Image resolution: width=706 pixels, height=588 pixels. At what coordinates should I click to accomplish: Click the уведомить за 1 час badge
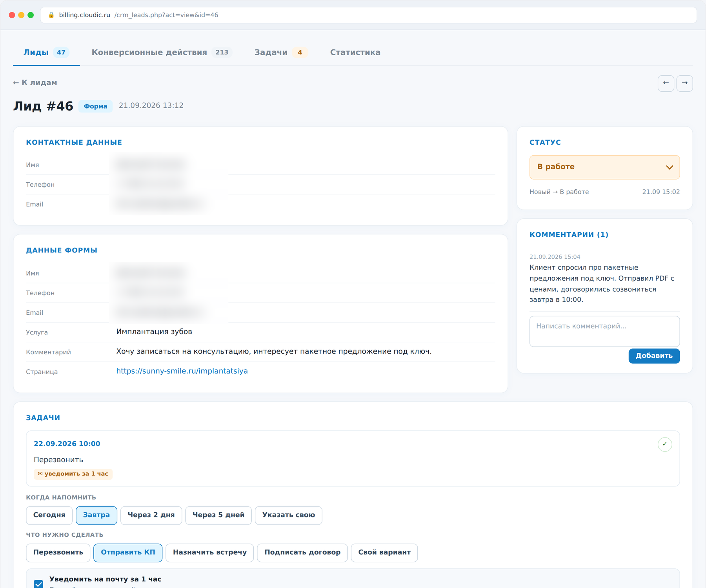pos(73,474)
